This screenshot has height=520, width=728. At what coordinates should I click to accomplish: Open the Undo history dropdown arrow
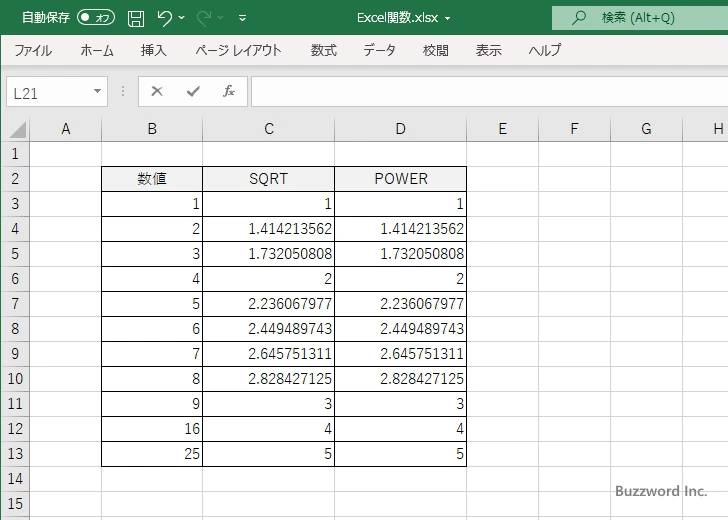(x=182, y=18)
